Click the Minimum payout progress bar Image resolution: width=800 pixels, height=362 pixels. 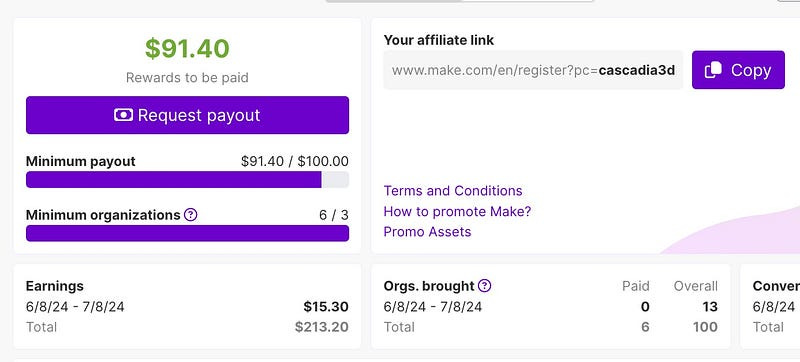(187, 179)
